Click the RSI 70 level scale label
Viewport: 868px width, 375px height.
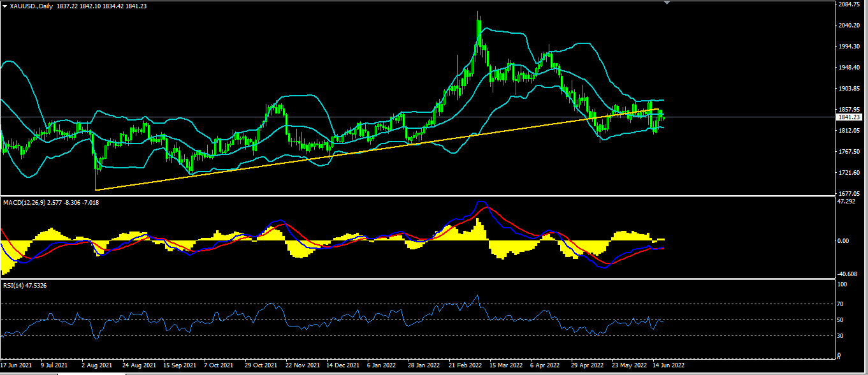841,304
